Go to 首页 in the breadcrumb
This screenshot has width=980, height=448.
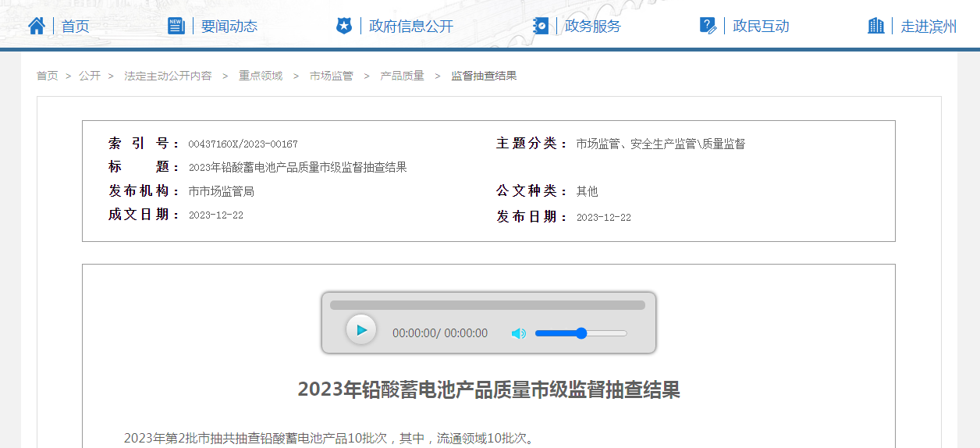(47, 76)
